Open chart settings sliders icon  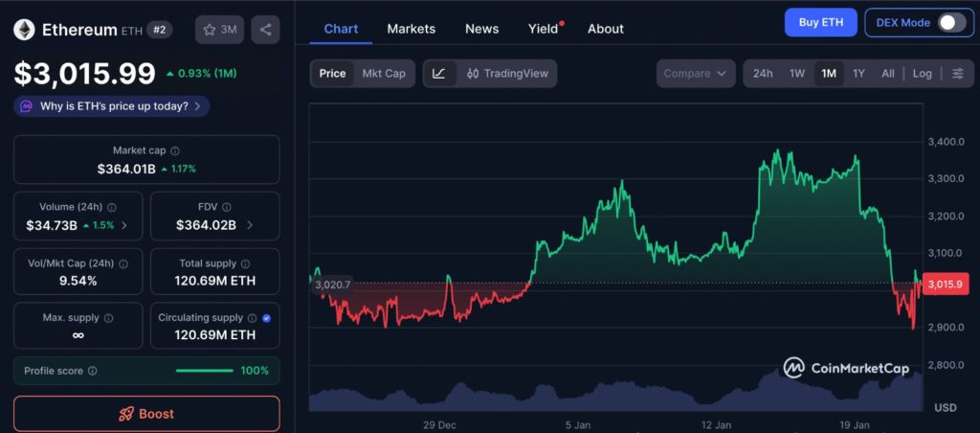click(957, 73)
